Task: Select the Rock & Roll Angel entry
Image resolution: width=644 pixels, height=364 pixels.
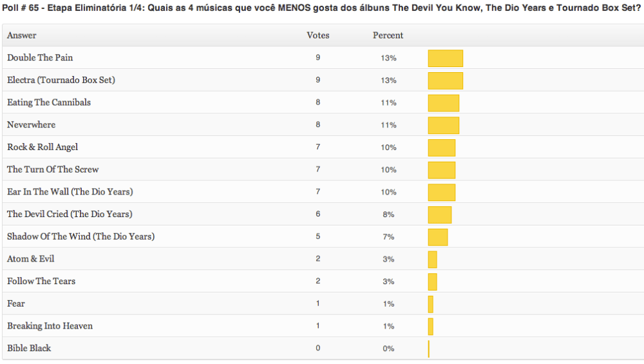Action: 43,148
